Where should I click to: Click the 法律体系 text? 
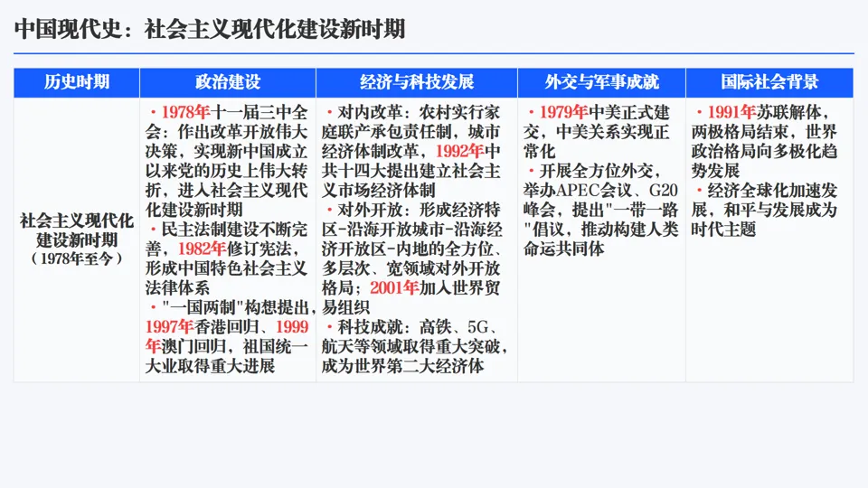[x=178, y=287]
